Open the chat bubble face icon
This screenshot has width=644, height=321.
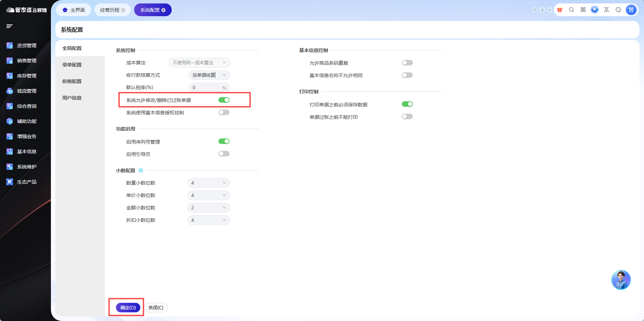click(618, 10)
